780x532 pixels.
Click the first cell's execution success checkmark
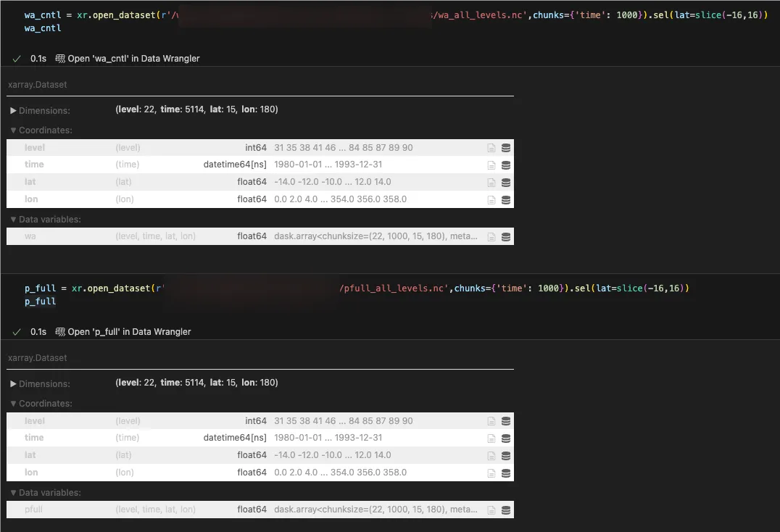[17, 59]
